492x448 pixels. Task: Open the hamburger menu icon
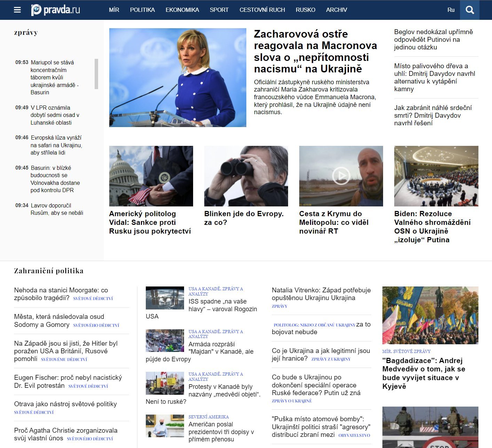[x=17, y=10]
